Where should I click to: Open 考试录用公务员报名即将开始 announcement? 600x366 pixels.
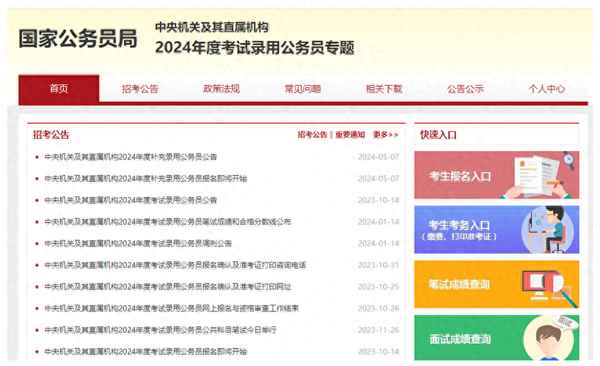pyautogui.click(x=146, y=351)
